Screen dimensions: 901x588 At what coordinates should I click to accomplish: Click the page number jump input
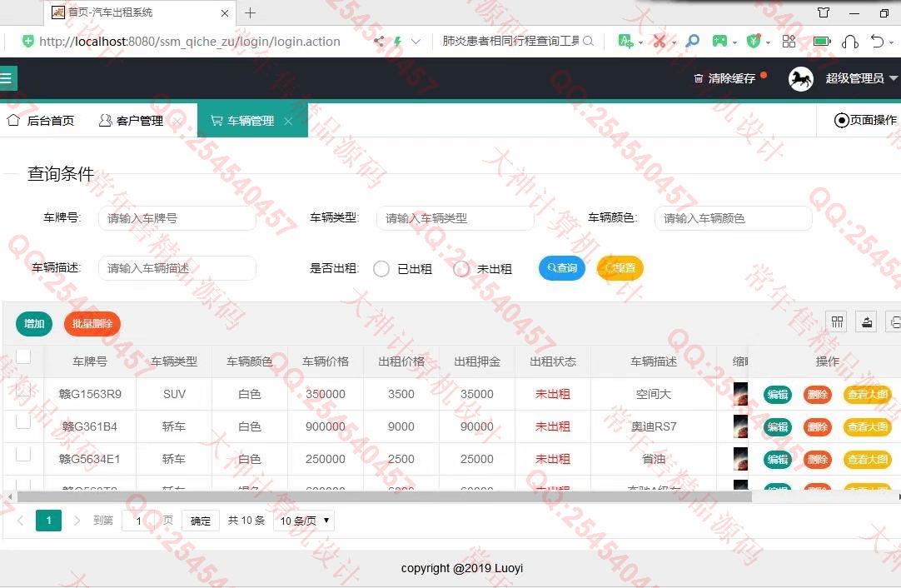[138, 521]
